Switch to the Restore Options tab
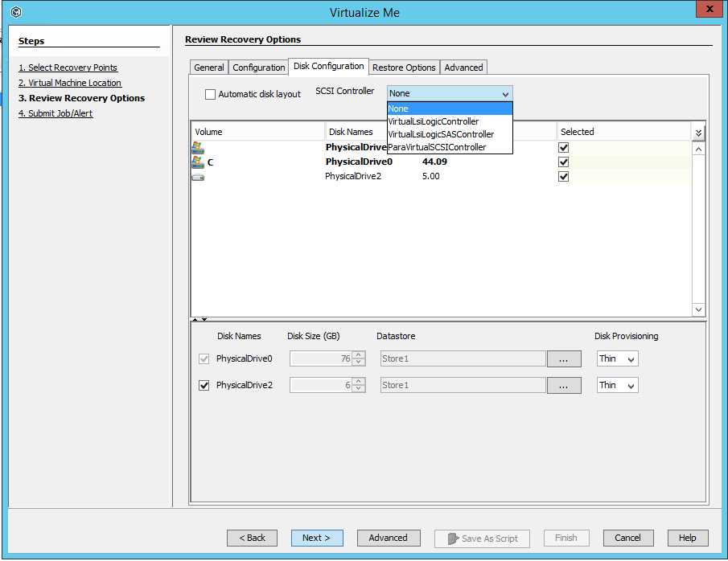 [x=404, y=68]
